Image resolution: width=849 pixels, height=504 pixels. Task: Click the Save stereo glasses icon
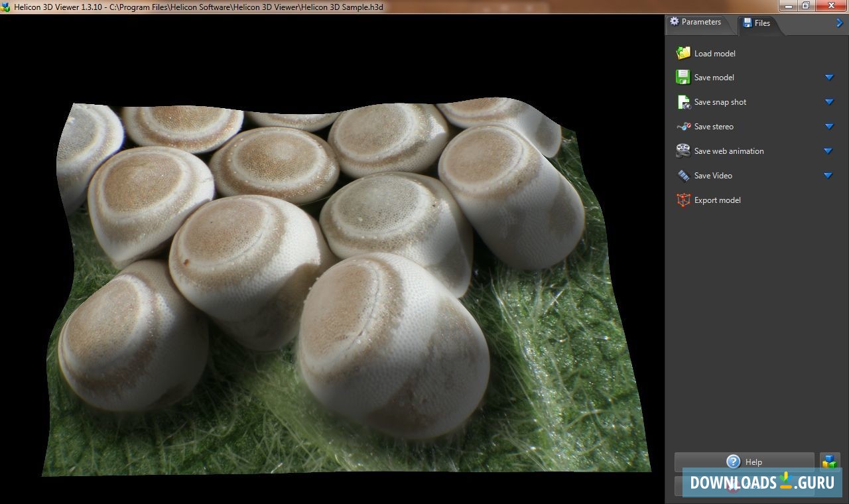point(683,127)
